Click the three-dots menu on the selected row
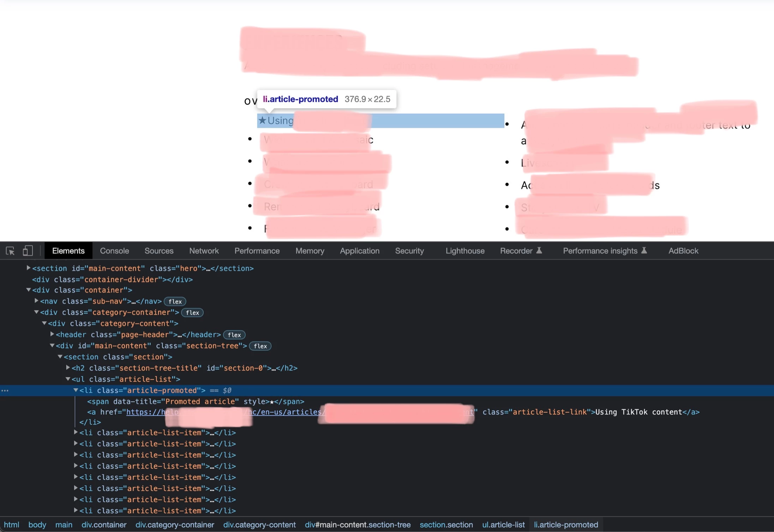774x532 pixels. (5, 390)
